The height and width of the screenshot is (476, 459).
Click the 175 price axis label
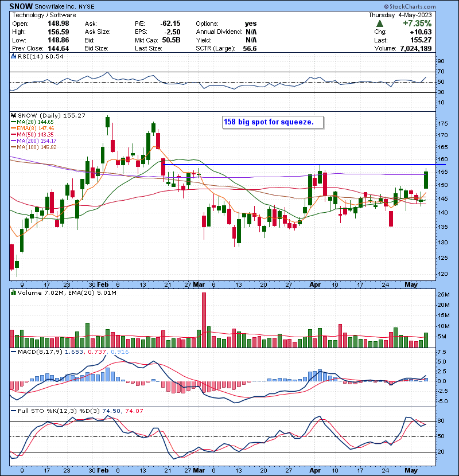(x=442, y=124)
